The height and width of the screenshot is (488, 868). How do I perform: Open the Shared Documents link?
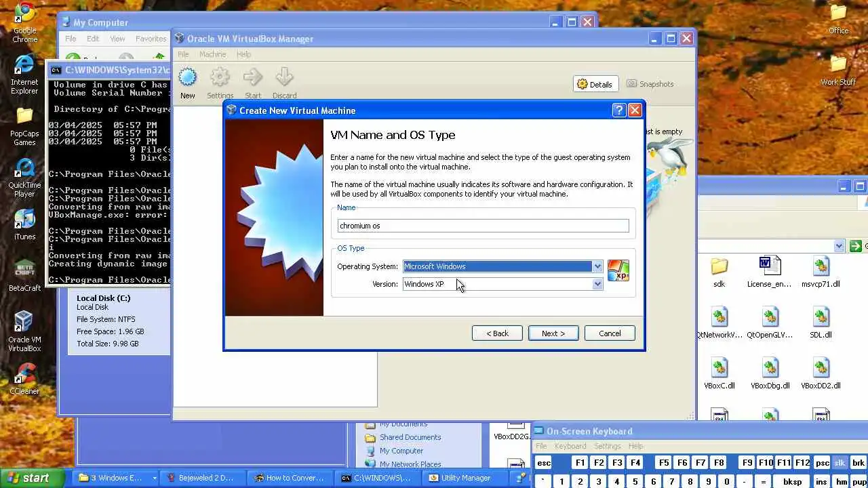point(410,437)
